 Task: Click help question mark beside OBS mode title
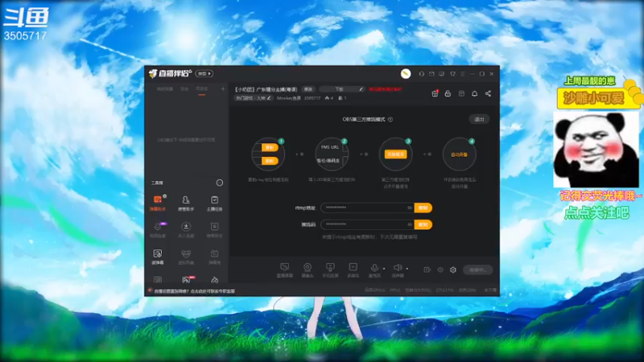(390, 119)
